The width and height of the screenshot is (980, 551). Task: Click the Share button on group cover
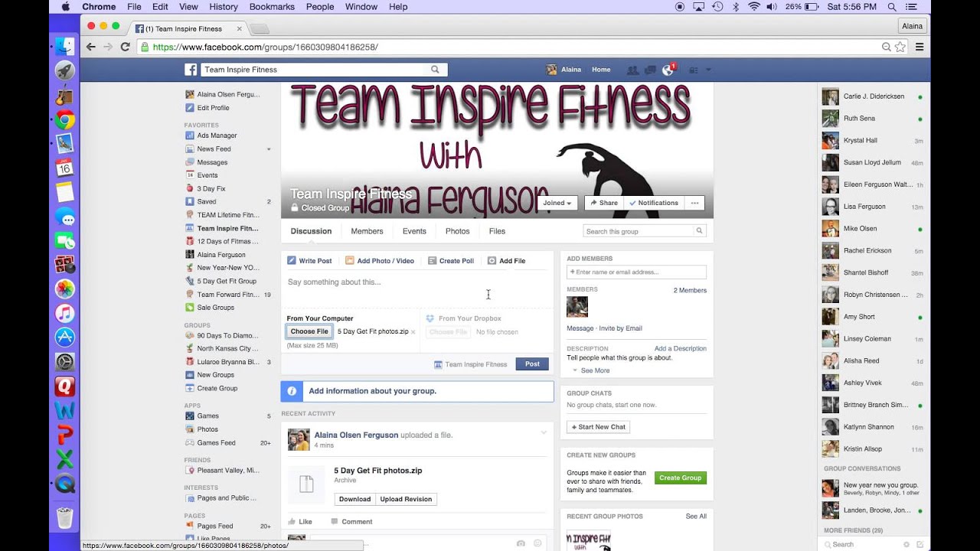(604, 203)
